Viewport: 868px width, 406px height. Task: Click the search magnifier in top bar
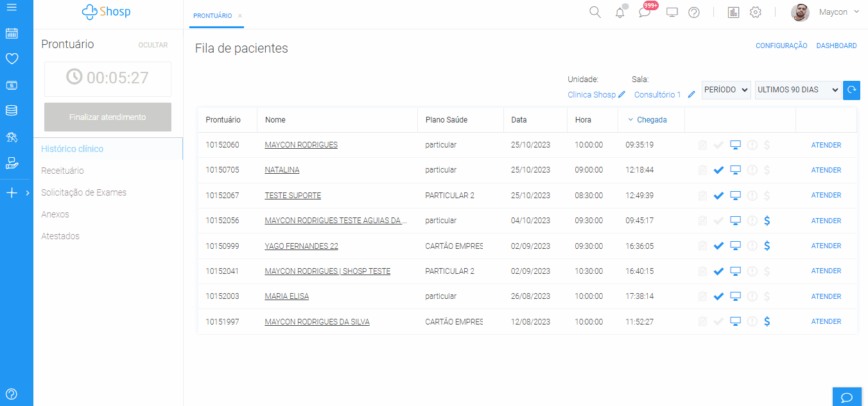pyautogui.click(x=595, y=13)
